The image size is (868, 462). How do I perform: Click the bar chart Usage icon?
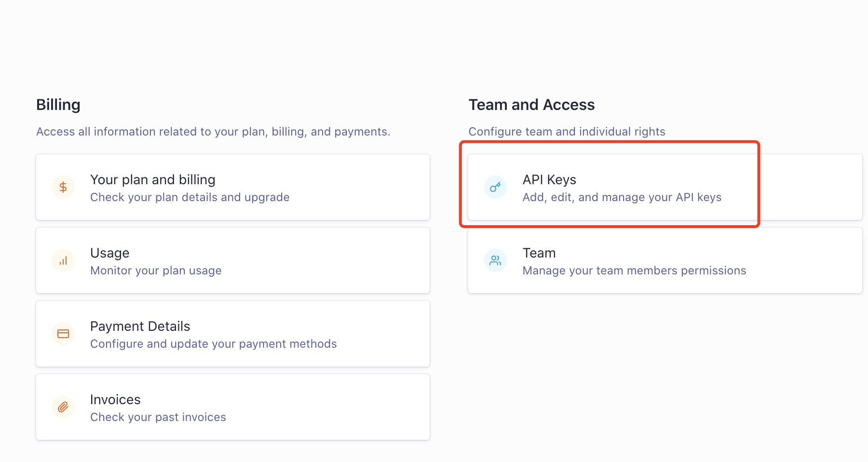tap(63, 260)
